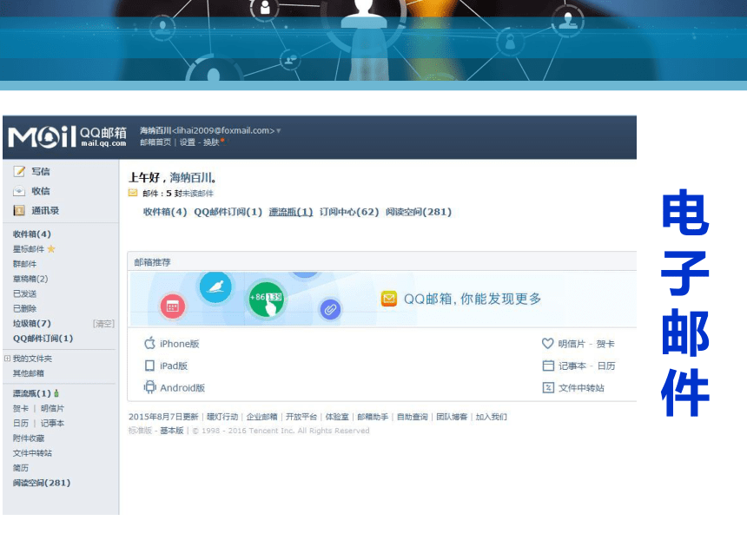Click the 文件中转站 icon in the recommendation panel
Viewport: 747px width, 560px height.
coord(548,387)
